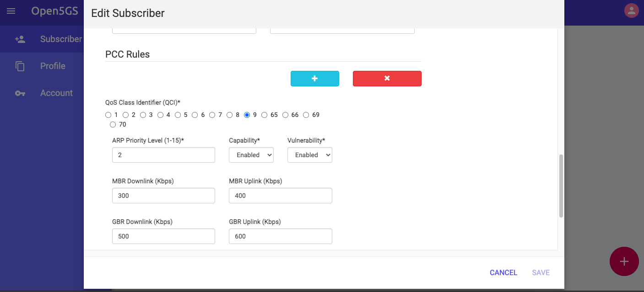Click the red floating plus action button
This screenshot has height=292, width=644.
pos(624,261)
